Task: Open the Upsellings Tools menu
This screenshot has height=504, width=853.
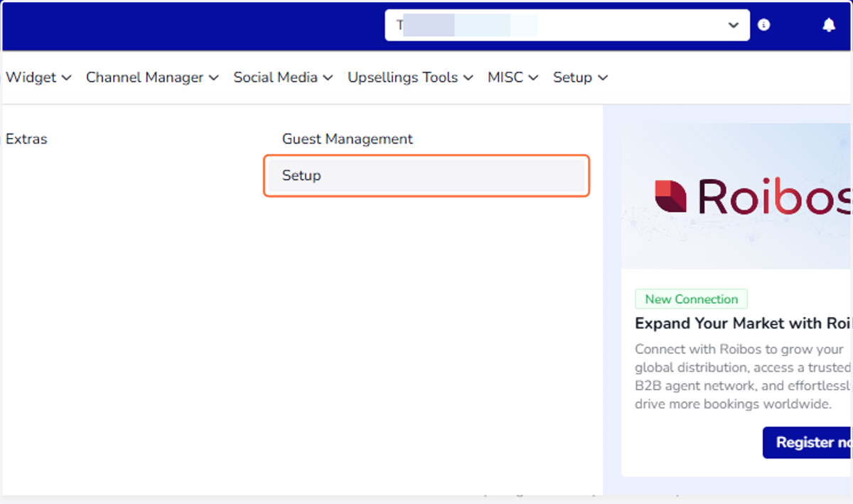Action: (410, 77)
